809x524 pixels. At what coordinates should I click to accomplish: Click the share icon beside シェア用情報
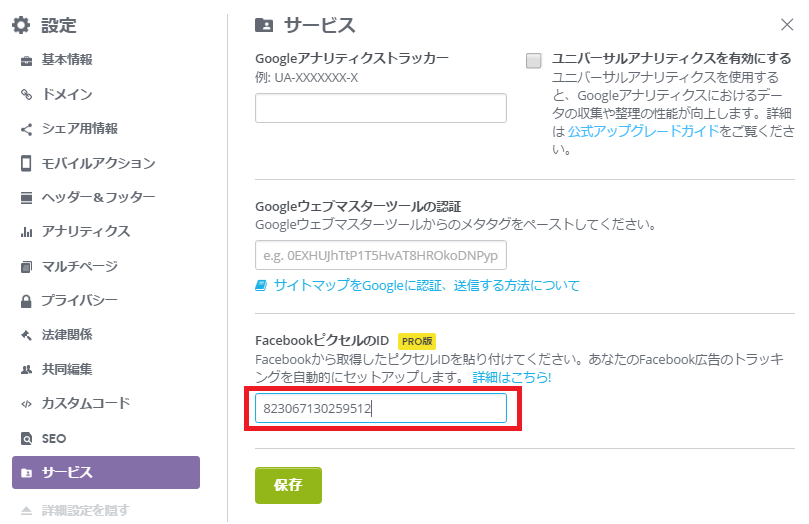click(26, 129)
